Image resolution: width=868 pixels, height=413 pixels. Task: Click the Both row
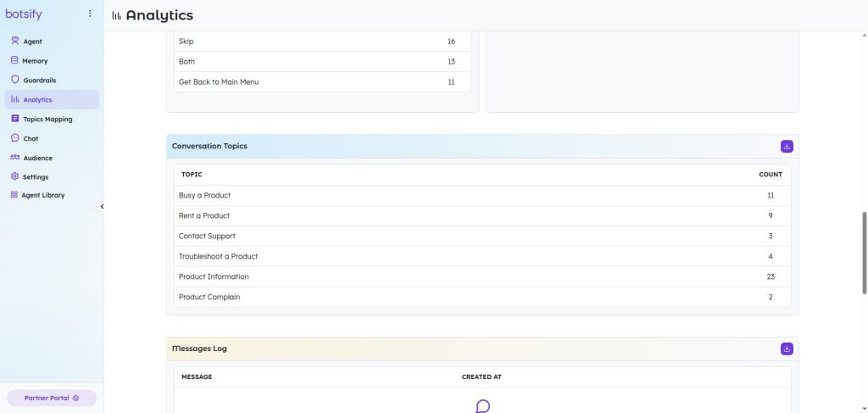(323, 61)
